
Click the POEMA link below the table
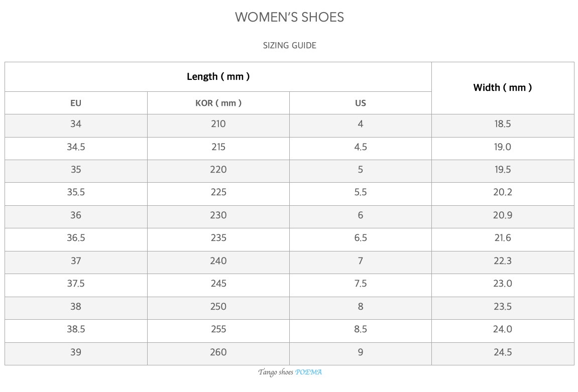pos(308,372)
